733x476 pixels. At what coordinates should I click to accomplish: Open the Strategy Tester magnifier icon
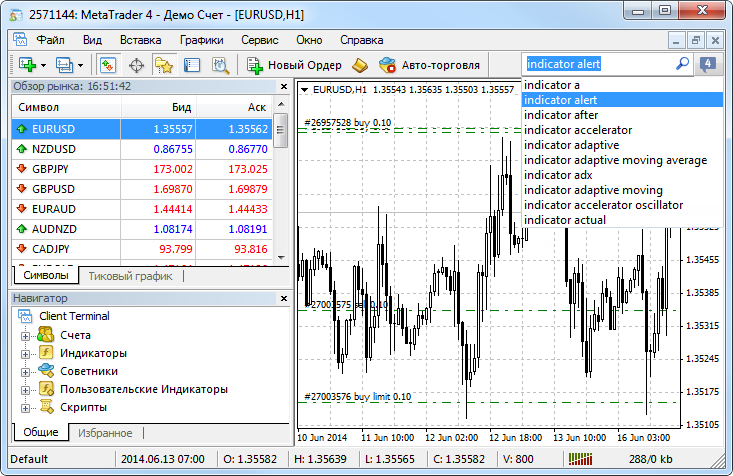click(220, 65)
